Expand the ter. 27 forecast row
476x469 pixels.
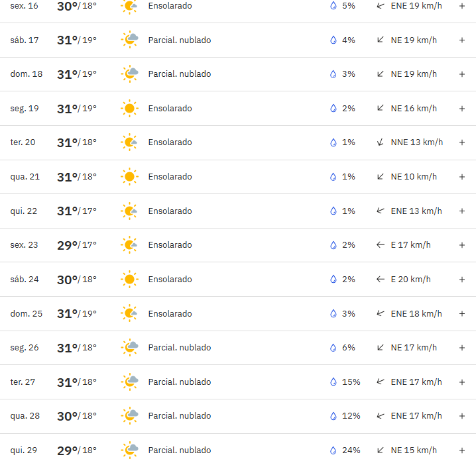tap(461, 382)
